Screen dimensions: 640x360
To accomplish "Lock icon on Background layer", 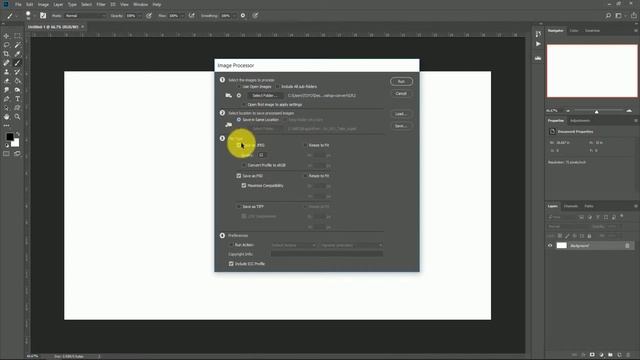I will tap(627, 246).
